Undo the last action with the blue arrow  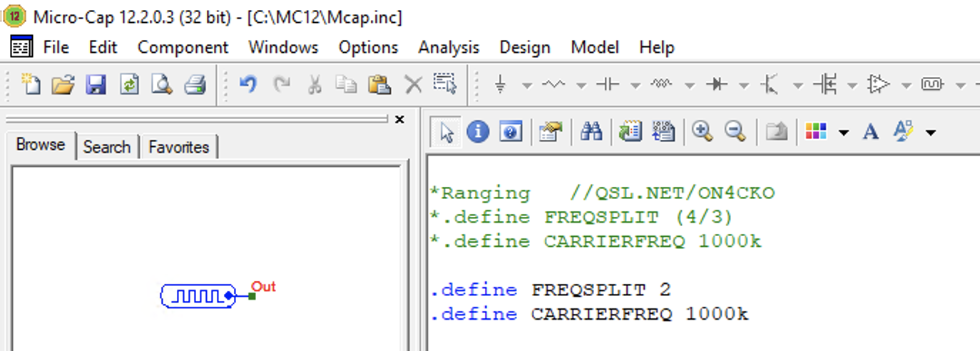click(x=247, y=84)
